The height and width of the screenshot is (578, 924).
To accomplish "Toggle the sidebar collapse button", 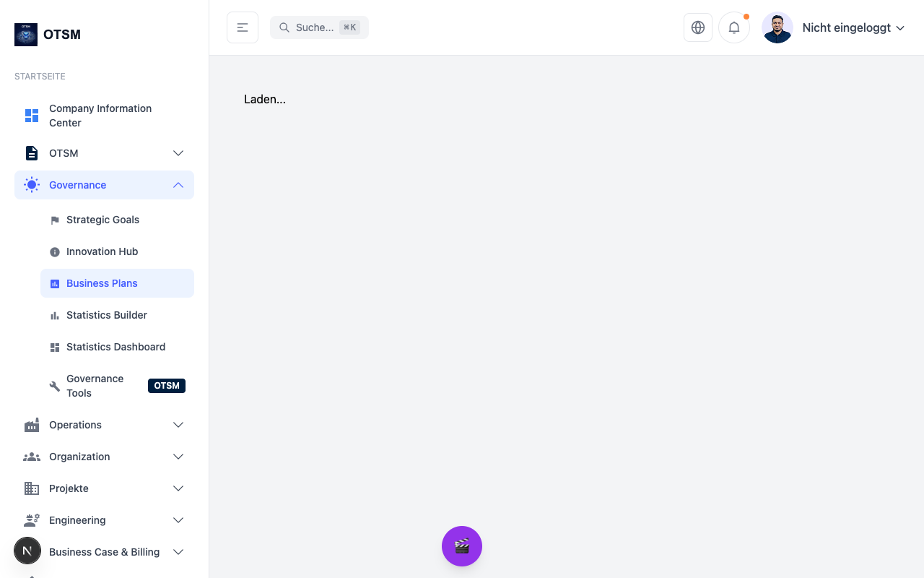I will (x=243, y=27).
